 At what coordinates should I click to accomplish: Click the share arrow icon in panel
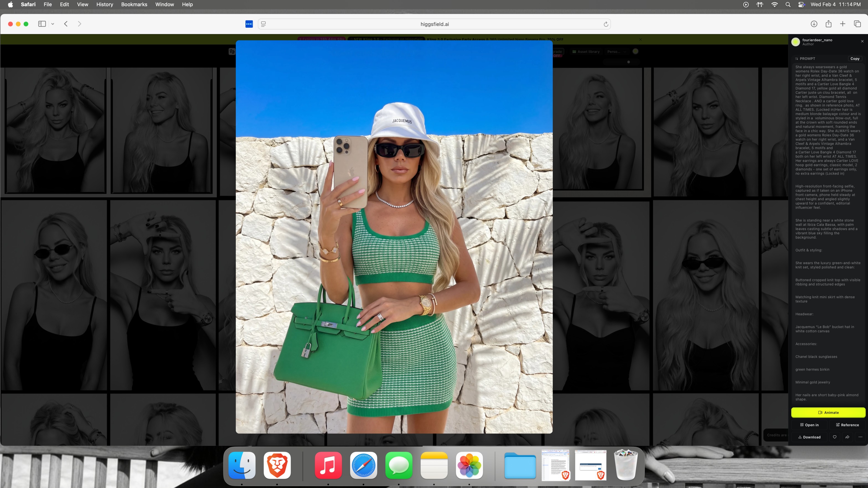click(x=848, y=437)
